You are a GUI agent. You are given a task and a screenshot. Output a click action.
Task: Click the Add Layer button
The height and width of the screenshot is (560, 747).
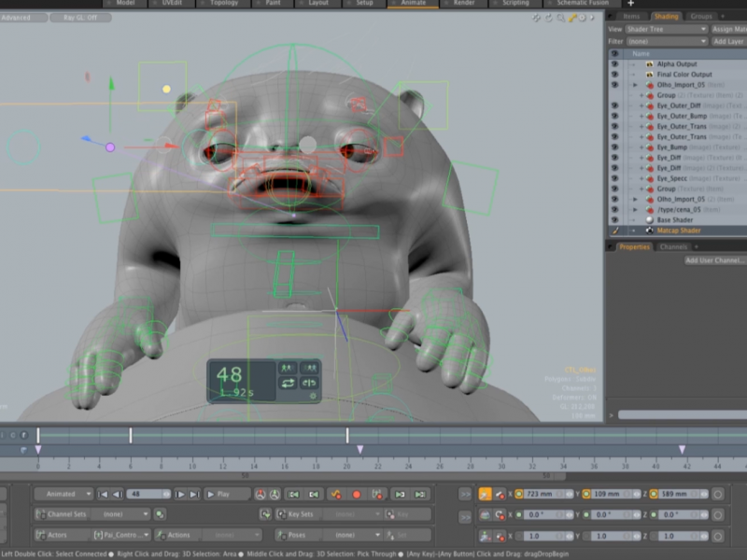coord(729,41)
